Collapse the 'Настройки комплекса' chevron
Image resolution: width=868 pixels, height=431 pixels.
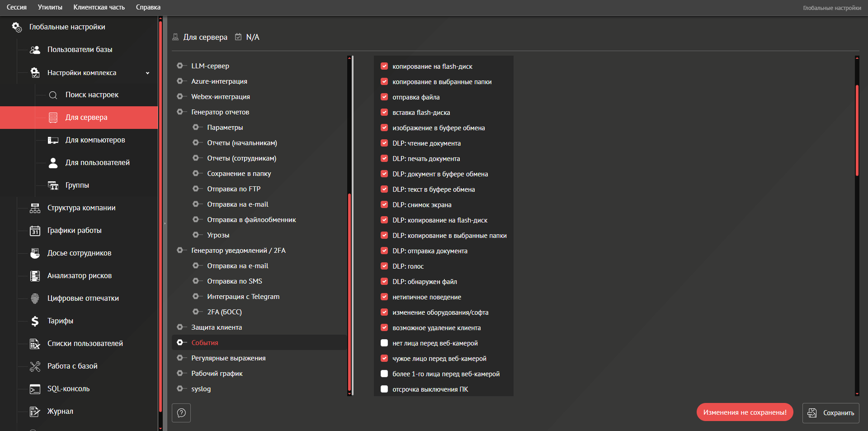pyautogui.click(x=147, y=73)
